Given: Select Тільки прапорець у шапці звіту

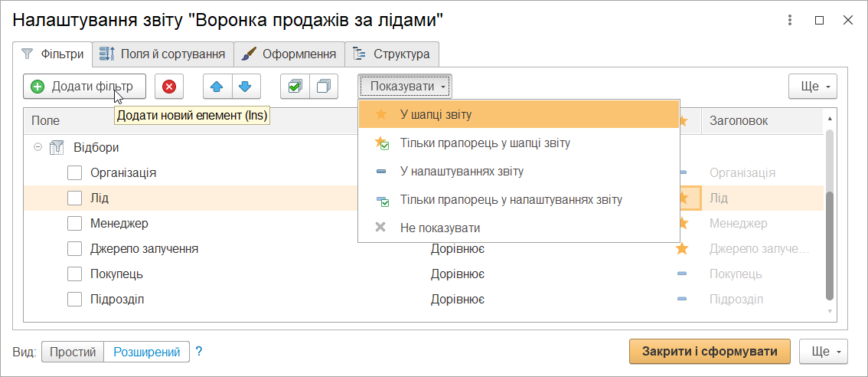Looking at the screenshot, I should (x=519, y=143).
